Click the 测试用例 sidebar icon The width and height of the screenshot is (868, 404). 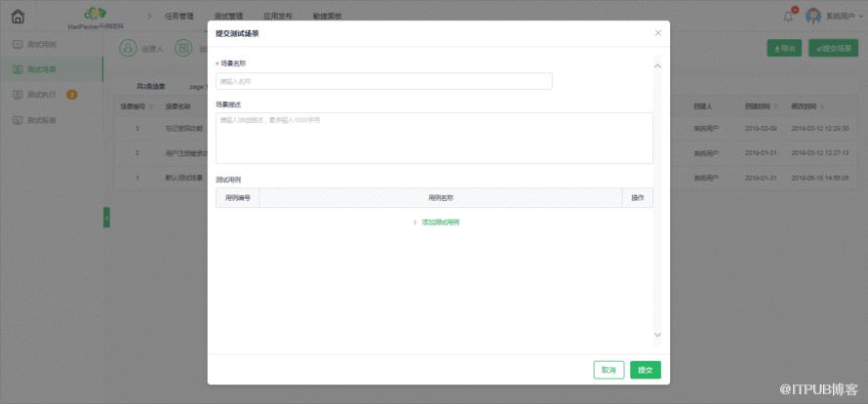18,44
